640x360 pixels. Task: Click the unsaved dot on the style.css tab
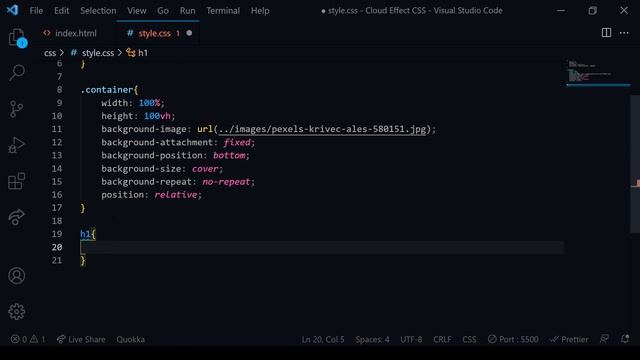tap(189, 33)
